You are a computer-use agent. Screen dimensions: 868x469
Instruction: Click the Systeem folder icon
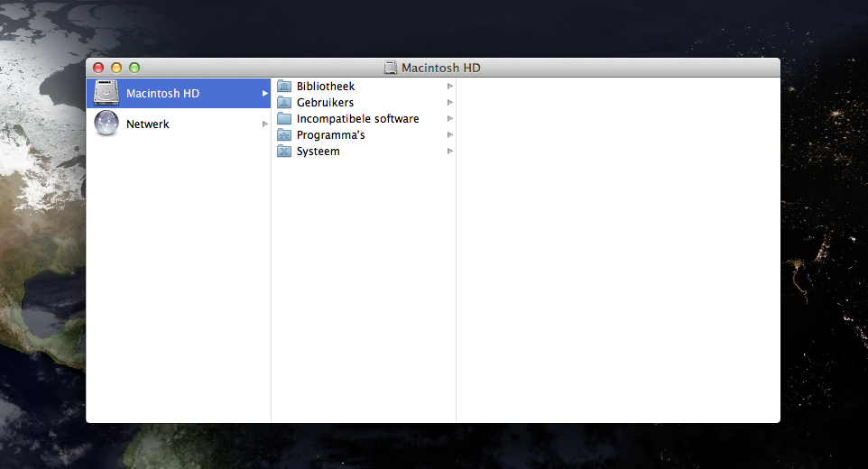284,151
